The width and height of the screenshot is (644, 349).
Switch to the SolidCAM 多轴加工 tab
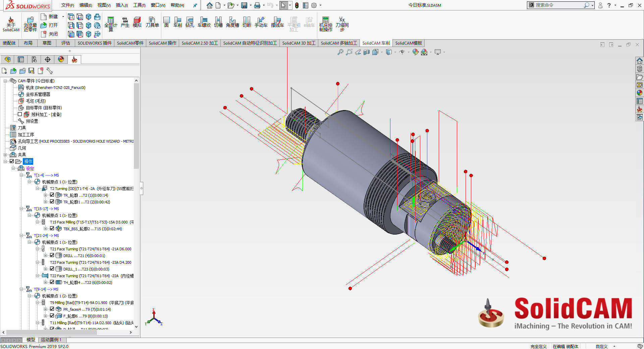(339, 43)
